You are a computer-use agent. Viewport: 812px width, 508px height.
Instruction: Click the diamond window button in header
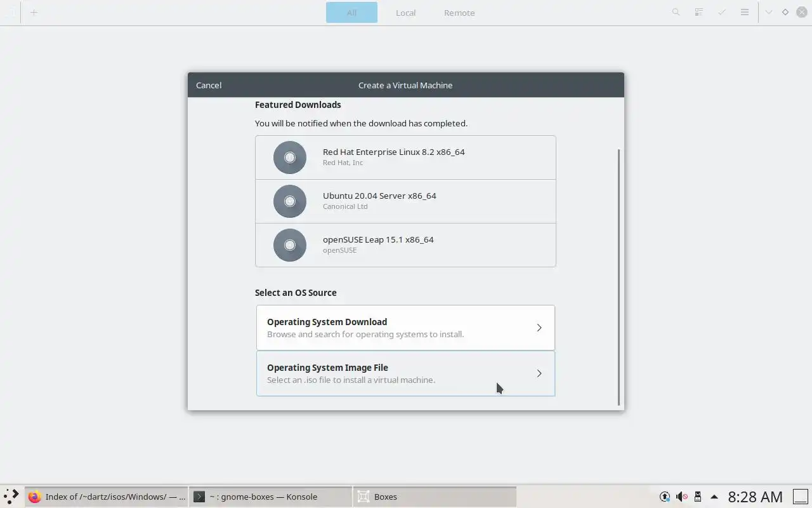(x=785, y=12)
